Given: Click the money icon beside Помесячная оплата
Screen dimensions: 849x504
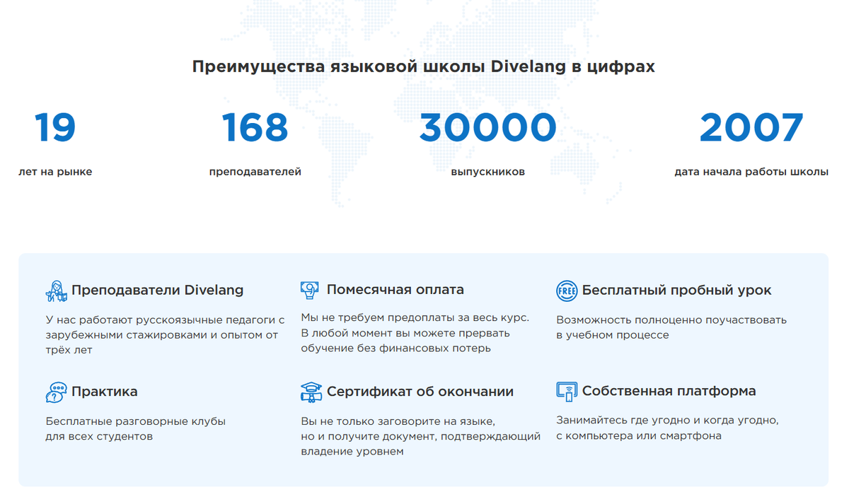Looking at the screenshot, I should (x=310, y=290).
